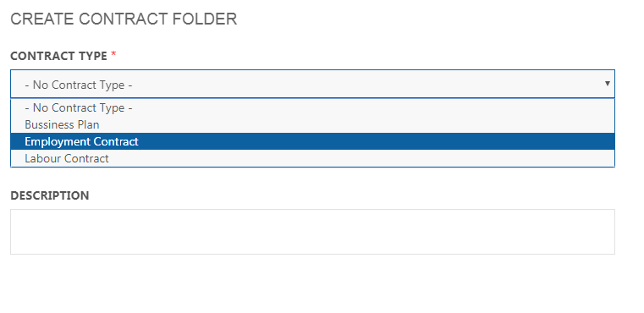
Task: Click the dropdown arrow of Contract Type
Action: (607, 84)
